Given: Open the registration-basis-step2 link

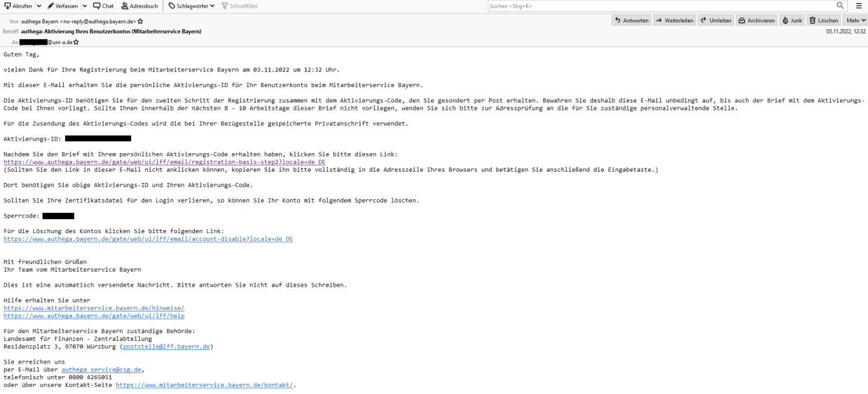Looking at the screenshot, I should [x=165, y=162].
